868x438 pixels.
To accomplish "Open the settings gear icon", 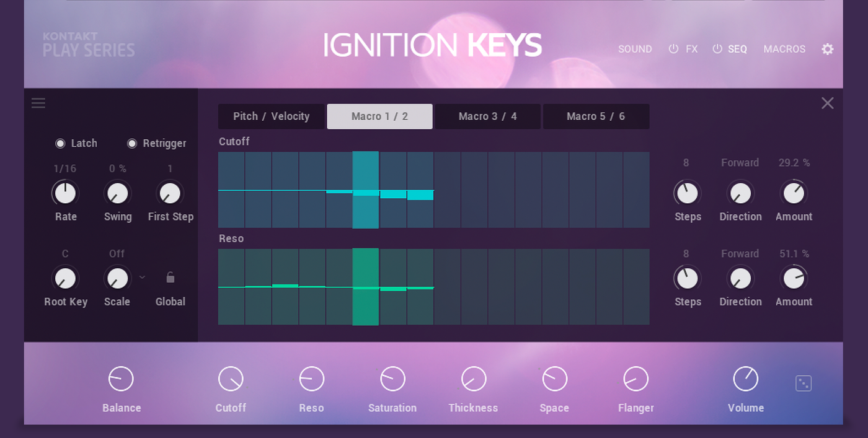I will point(828,49).
